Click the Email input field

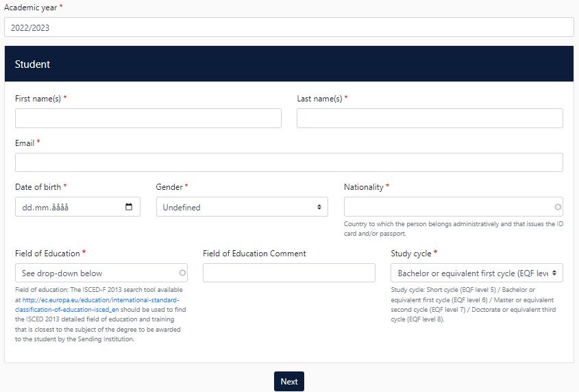pos(288,162)
